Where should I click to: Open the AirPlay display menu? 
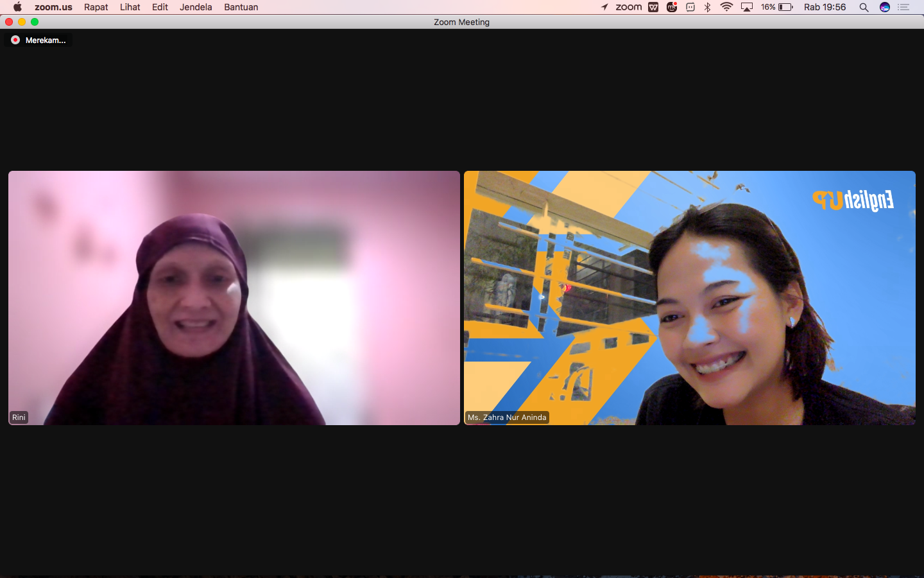point(747,7)
